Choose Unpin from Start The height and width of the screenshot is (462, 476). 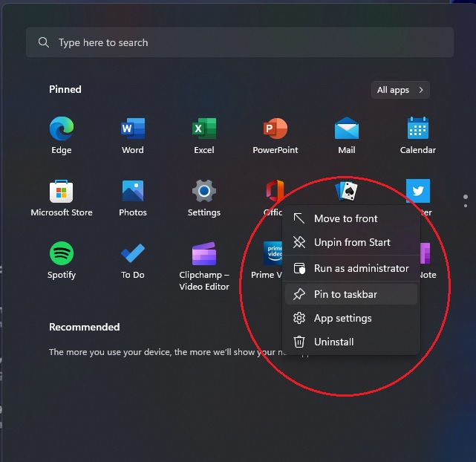click(x=351, y=242)
